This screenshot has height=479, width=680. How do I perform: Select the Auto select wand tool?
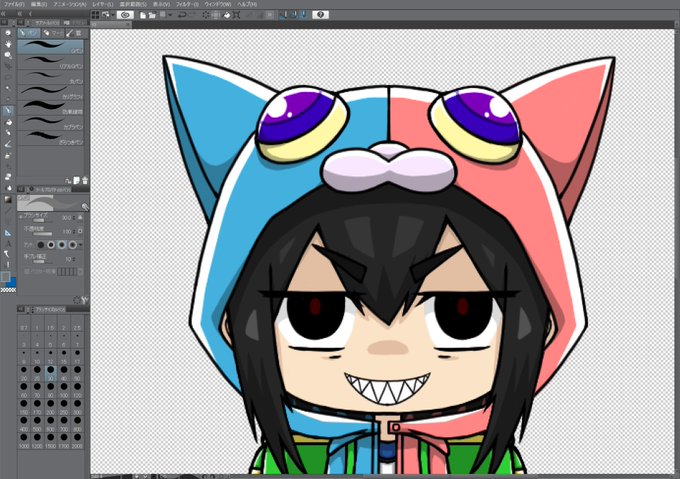click(x=8, y=88)
